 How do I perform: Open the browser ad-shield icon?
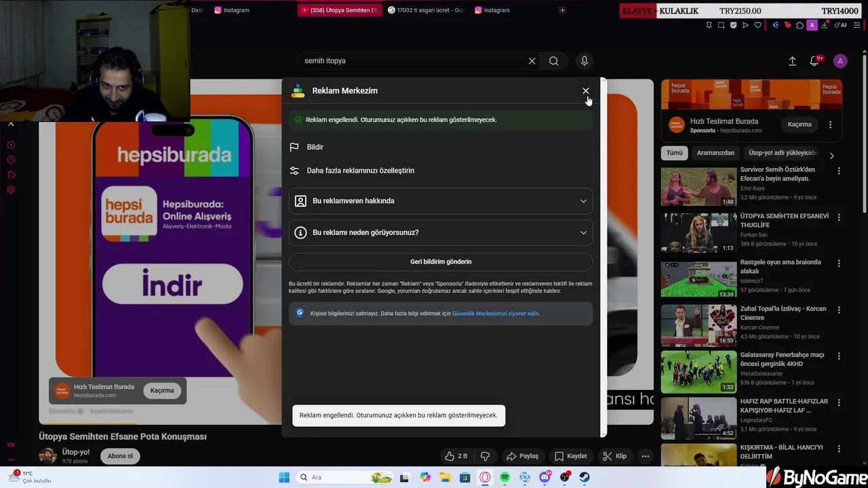(x=733, y=25)
